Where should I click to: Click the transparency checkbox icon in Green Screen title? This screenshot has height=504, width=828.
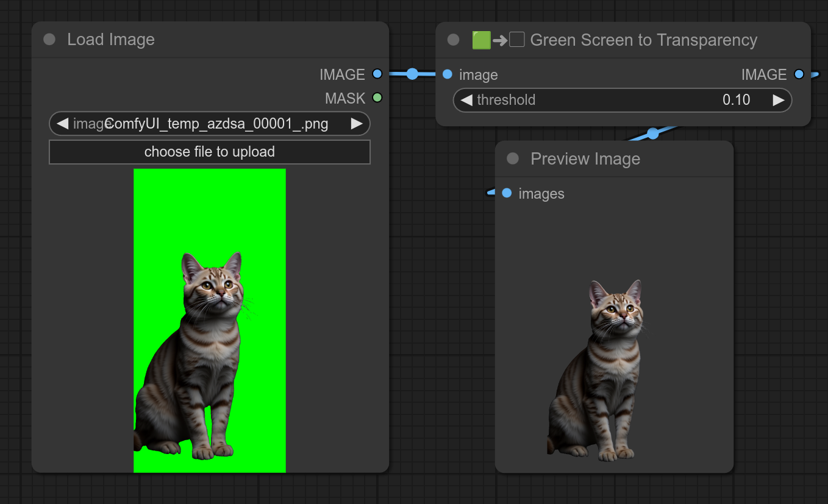pos(516,39)
